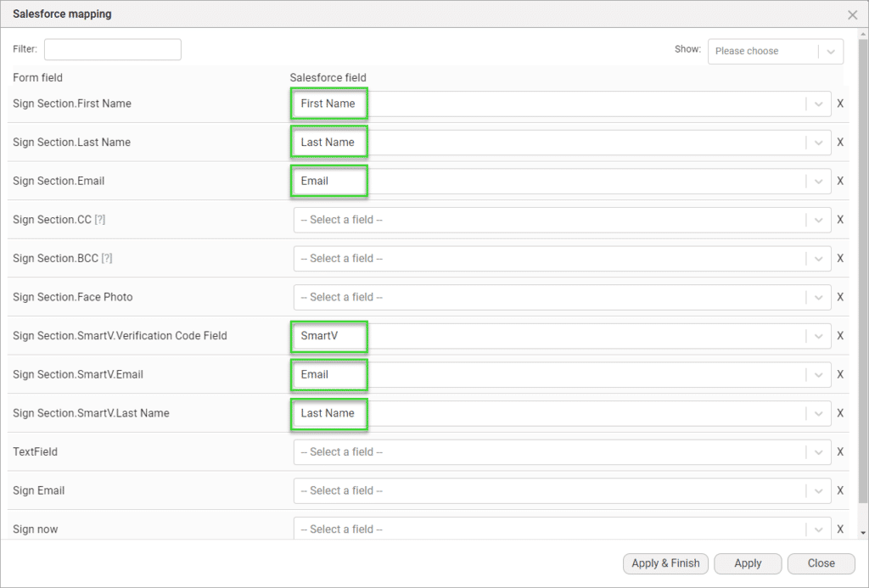Close the Salesforce mapping dialog with the top X

pyautogui.click(x=852, y=14)
